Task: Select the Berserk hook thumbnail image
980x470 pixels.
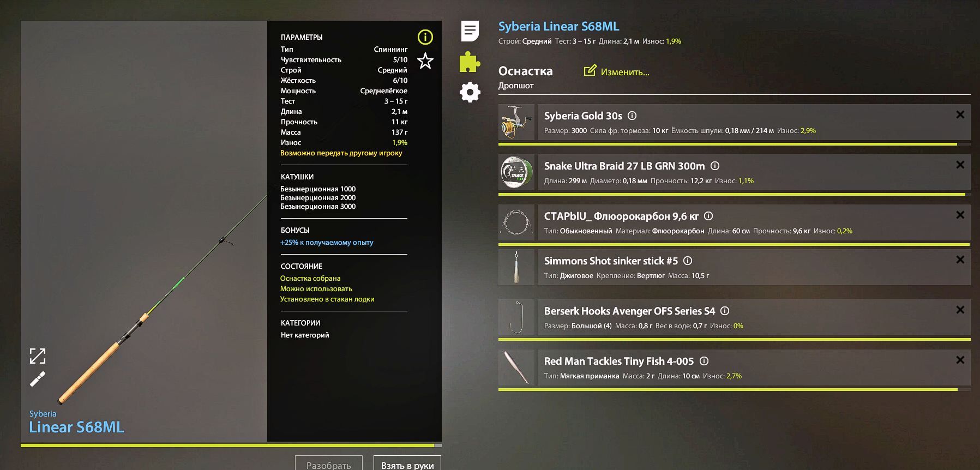Action: pyautogui.click(x=516, y=317)
